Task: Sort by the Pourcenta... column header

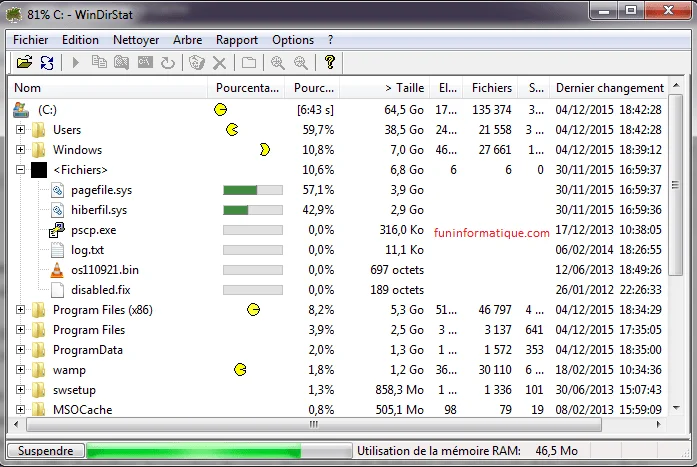Action: (x=246, y=88)
